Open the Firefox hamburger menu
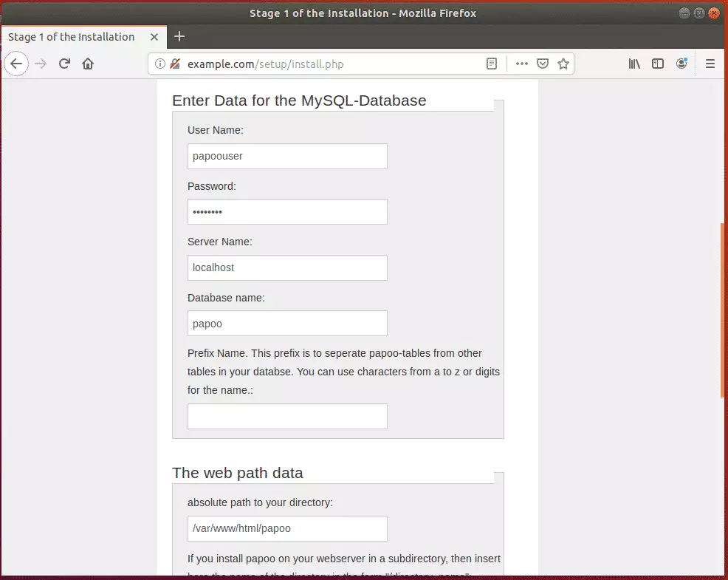The height and width of the screenshot is (580, 728). pos(710,64)
